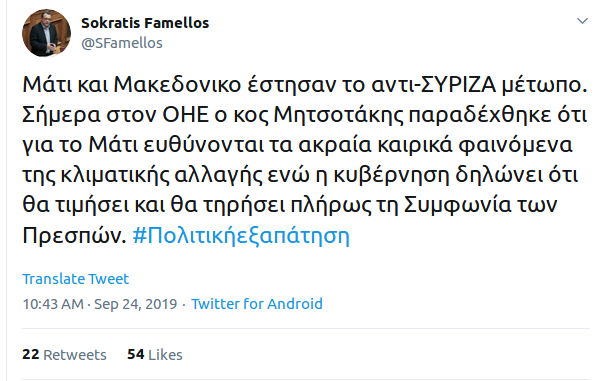598x381 pixels.
Task: Open the @SFamellos handle link
Action: pyautogui.click(x=122, y=43)
